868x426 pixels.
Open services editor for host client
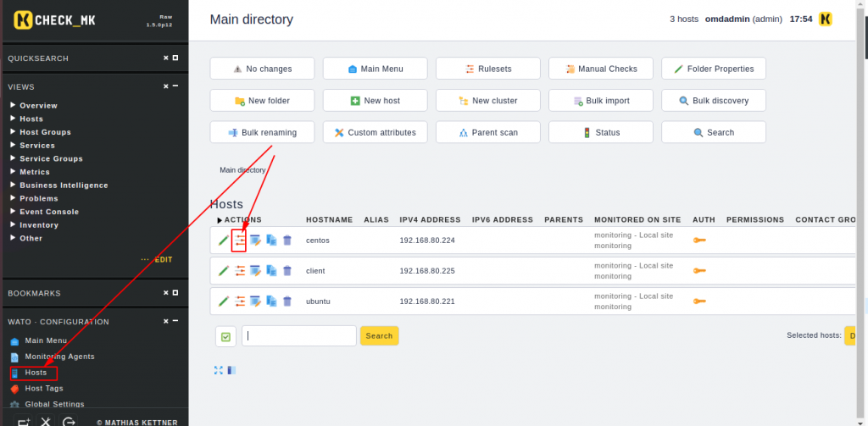255,270
